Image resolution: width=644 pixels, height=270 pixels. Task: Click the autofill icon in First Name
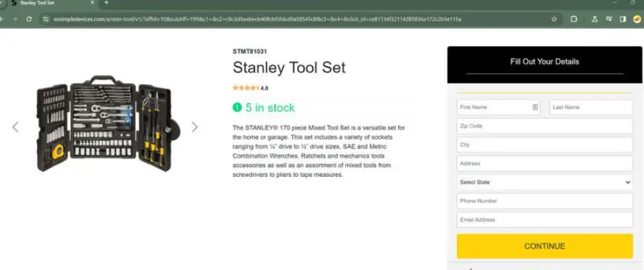pos(535,107)
